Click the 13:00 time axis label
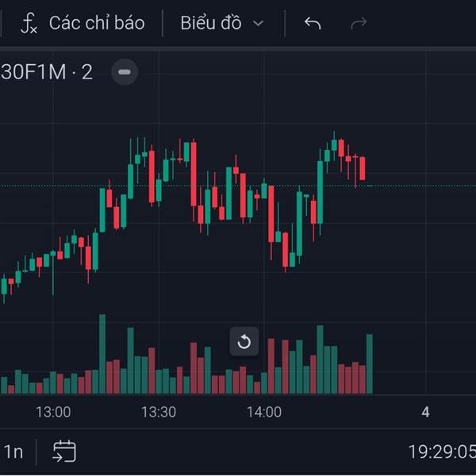 (x=53, y=413)
